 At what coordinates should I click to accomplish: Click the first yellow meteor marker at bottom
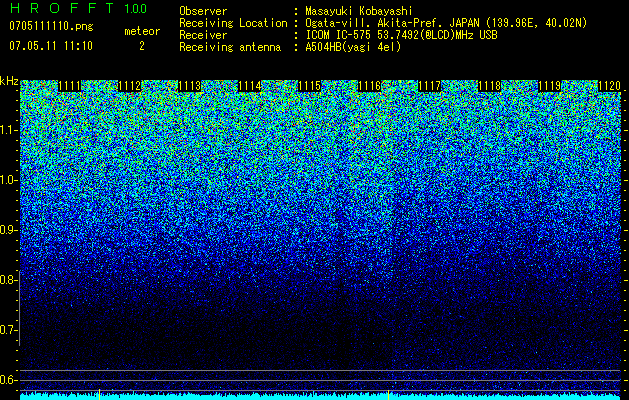pos(99,394)
